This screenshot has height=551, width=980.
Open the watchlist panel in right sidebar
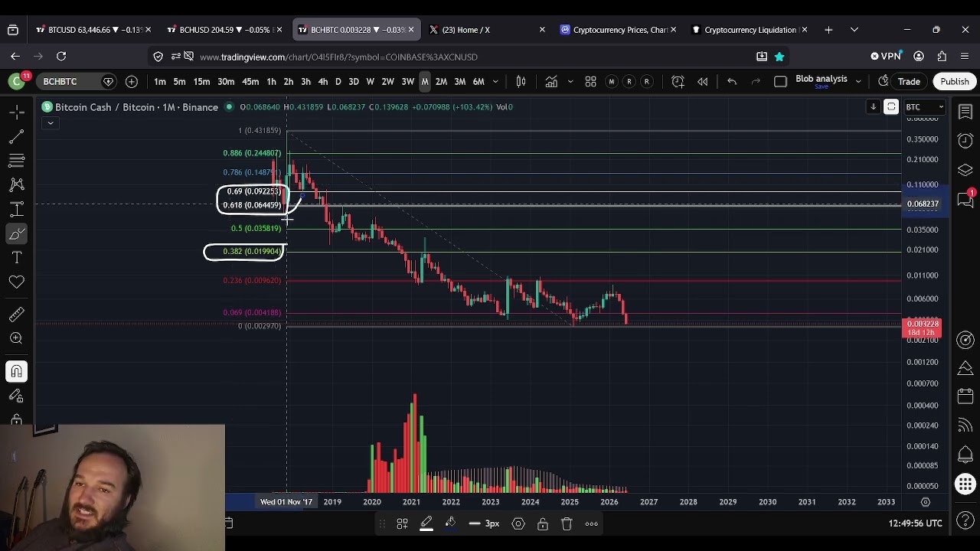pos(965,112)
